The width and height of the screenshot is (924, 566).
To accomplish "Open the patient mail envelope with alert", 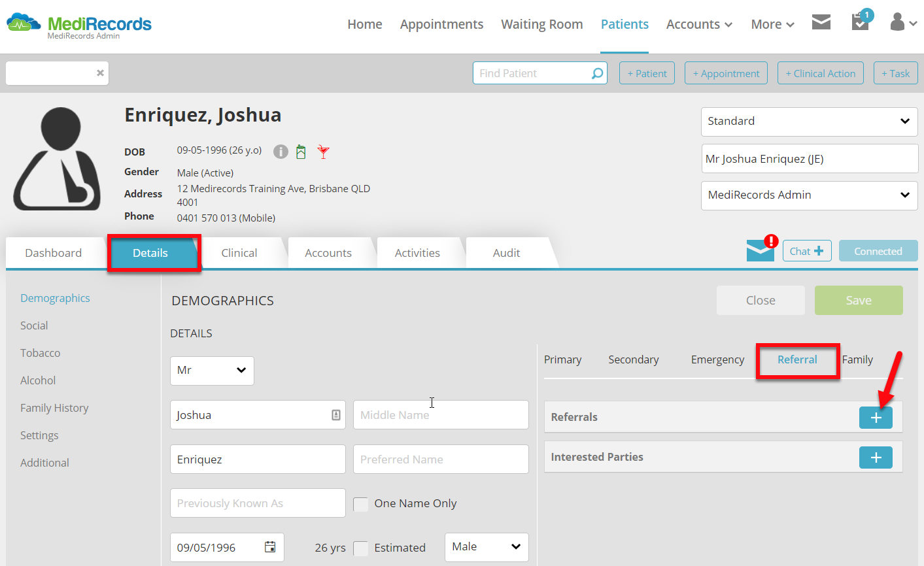I will (x=762, y=249).
